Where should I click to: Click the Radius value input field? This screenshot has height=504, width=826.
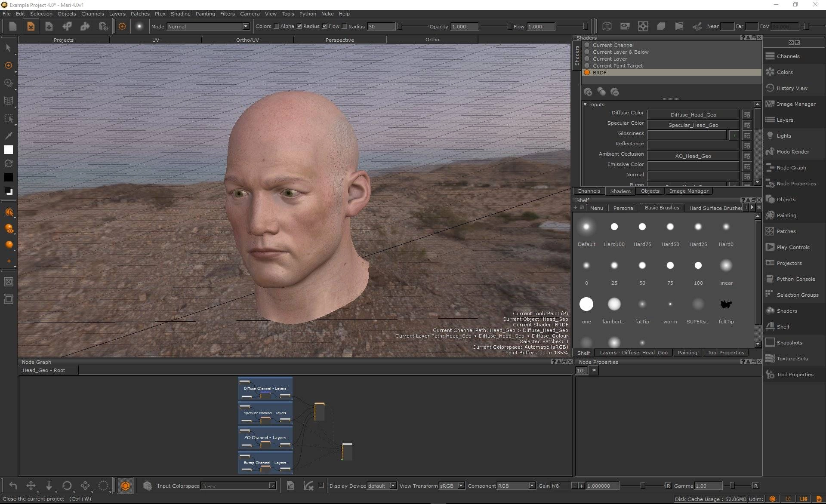point(381,27)
